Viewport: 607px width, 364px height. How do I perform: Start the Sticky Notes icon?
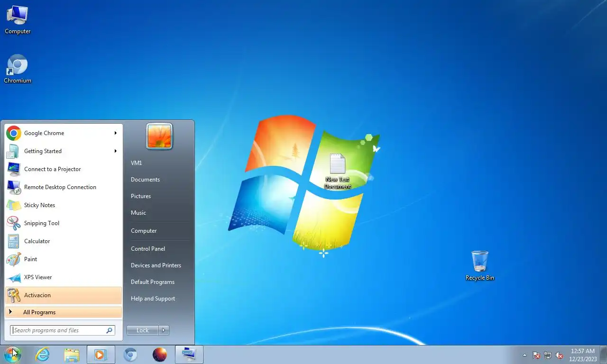[14, 205]
